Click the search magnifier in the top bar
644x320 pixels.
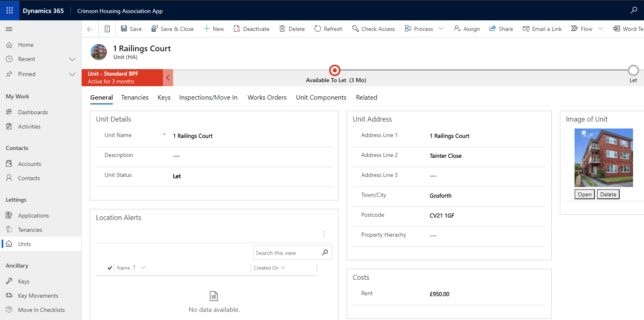633,10
